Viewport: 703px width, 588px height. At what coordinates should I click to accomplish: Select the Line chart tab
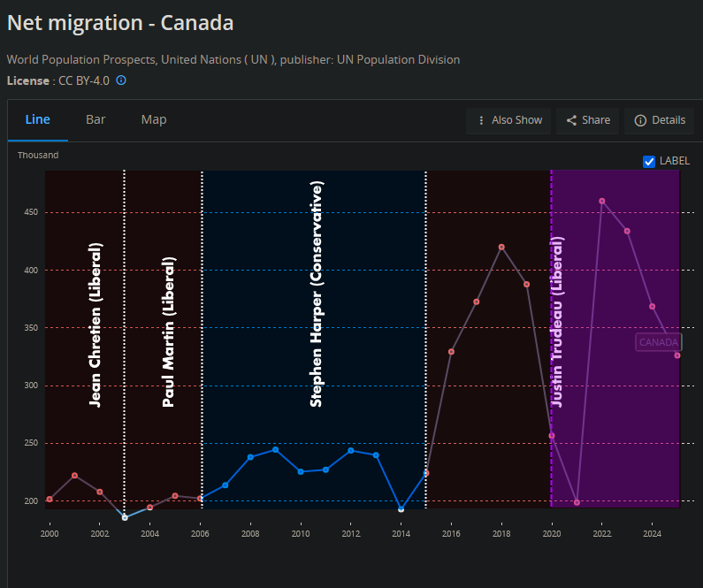pyautogui.click(x=38, y=119)
